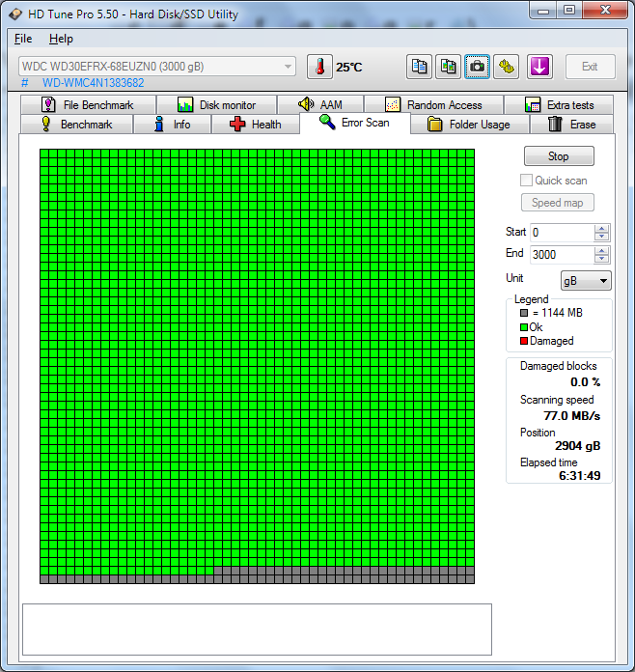The height and width of the screenshot is (672, 635).
Task: Open the Health tab
Action: click(256, 125)
